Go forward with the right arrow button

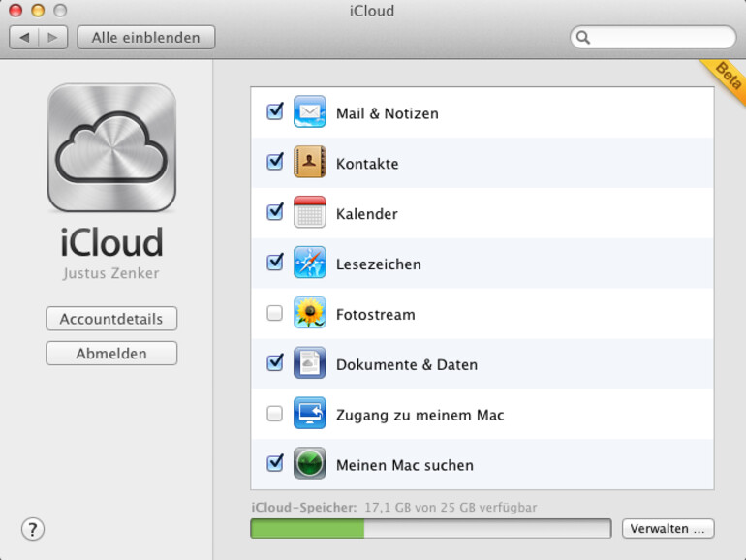click(x=53, y=37)
